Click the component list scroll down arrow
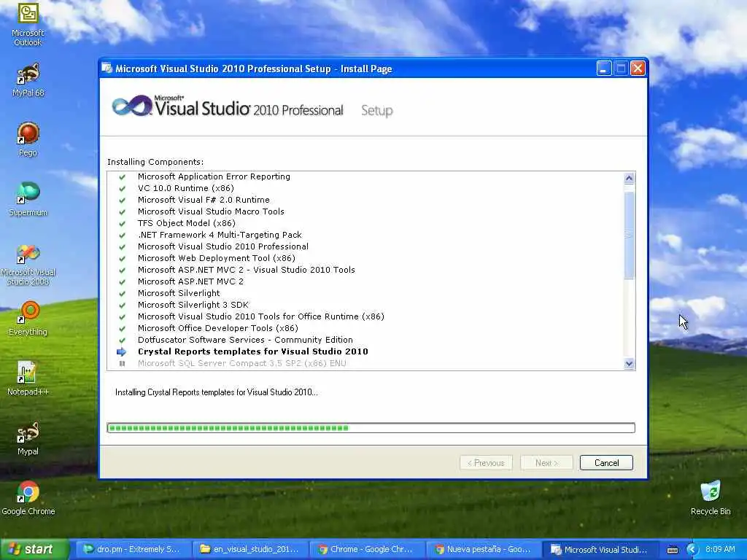Screen dimensions: 747x560 click(629, 364)
